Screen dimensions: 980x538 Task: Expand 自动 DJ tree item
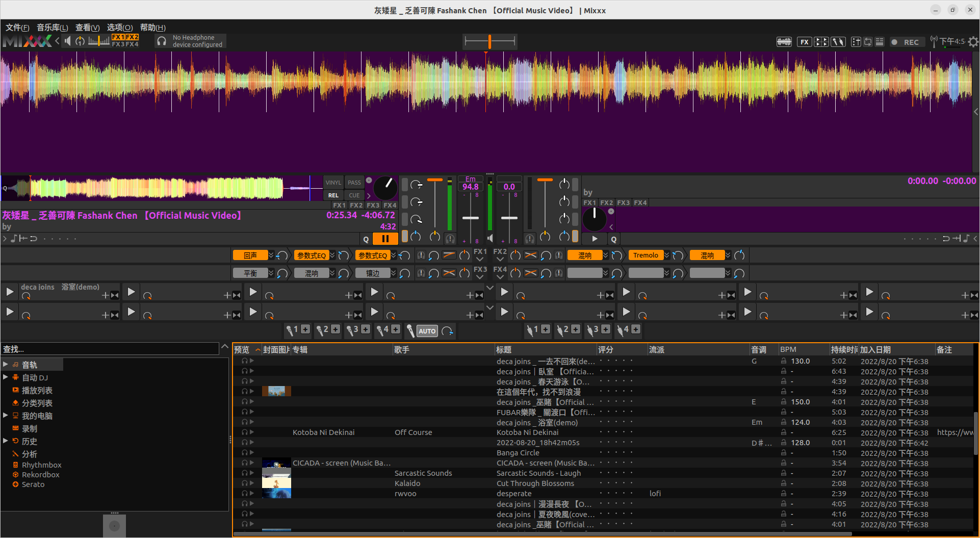(6, 377)
